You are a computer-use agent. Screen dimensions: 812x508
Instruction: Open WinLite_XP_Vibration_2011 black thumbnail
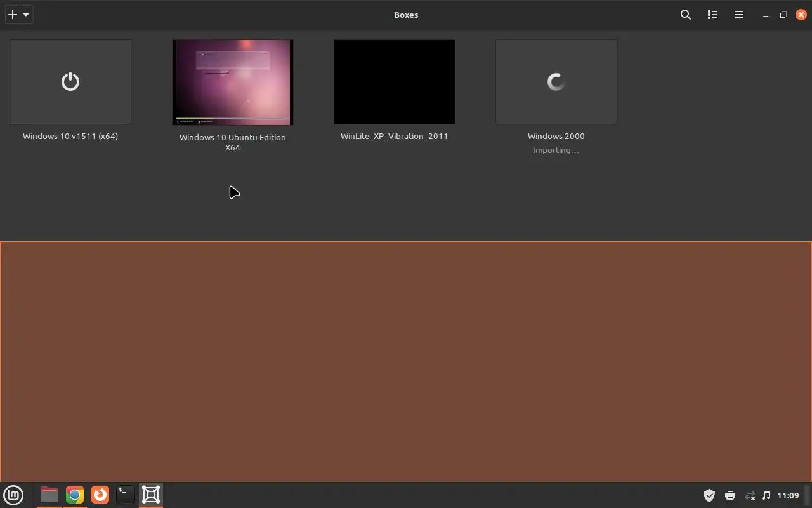pyautogui.click(x=394, y=82)
